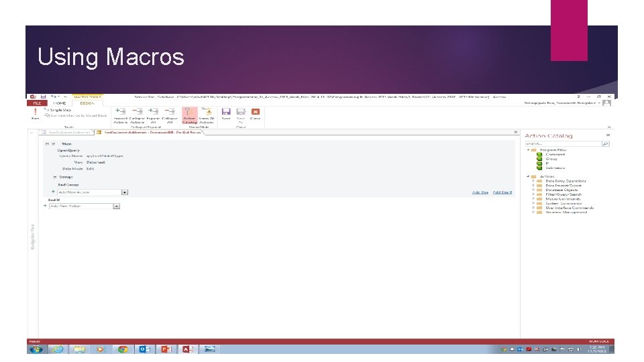Open Chrome from the taskbar
The image size is (644, 362).
[122, 349]
